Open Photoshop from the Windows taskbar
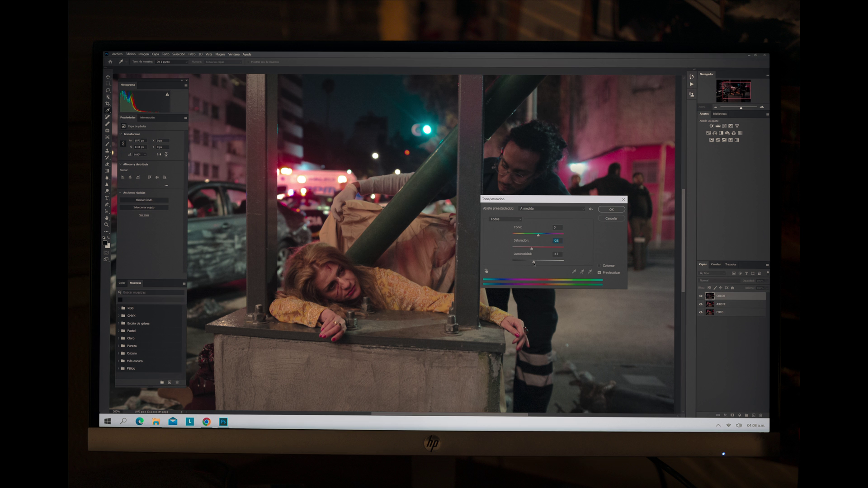This screenshot has height=488, width=868. (x=223, y=422)
